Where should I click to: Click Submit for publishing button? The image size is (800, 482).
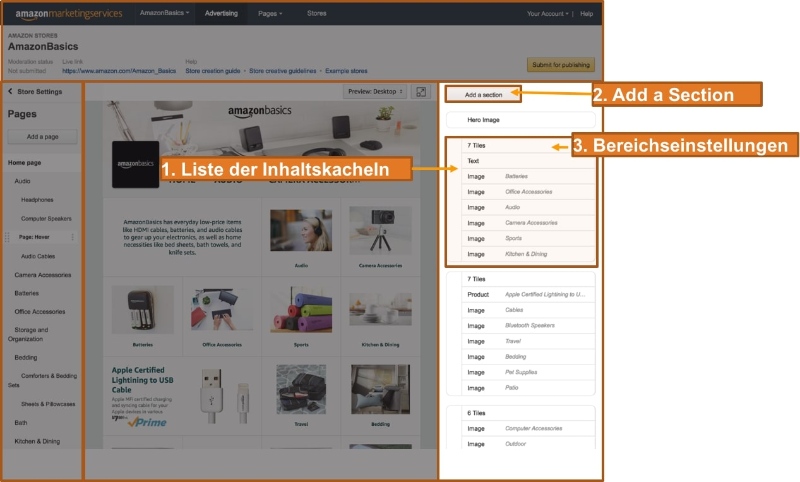pyautogui.click(x=561, y=65)
